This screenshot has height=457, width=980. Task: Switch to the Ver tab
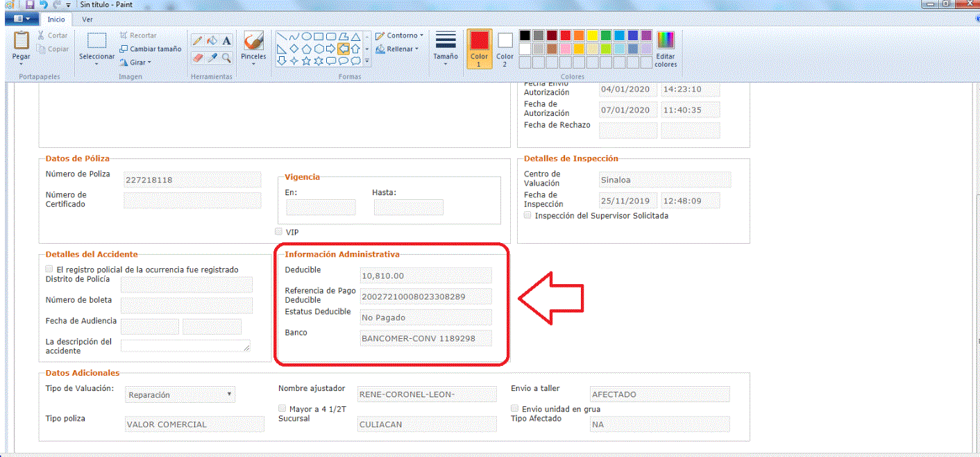[87, 19]
